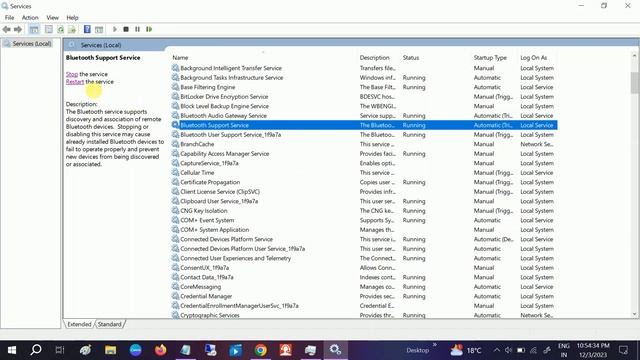Select Bluetooth User Support Service_1f9a7a
Screen dimensions: 640x360
click(364, 135)
